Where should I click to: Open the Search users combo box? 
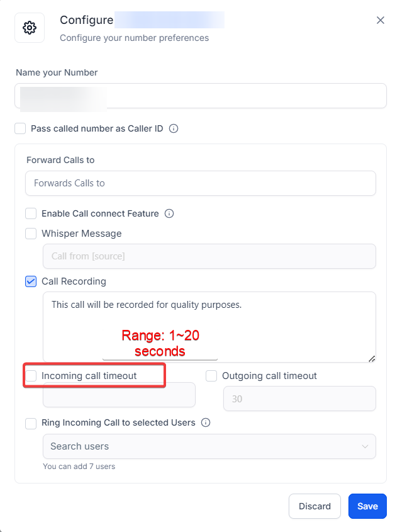[x=209, y=446]
